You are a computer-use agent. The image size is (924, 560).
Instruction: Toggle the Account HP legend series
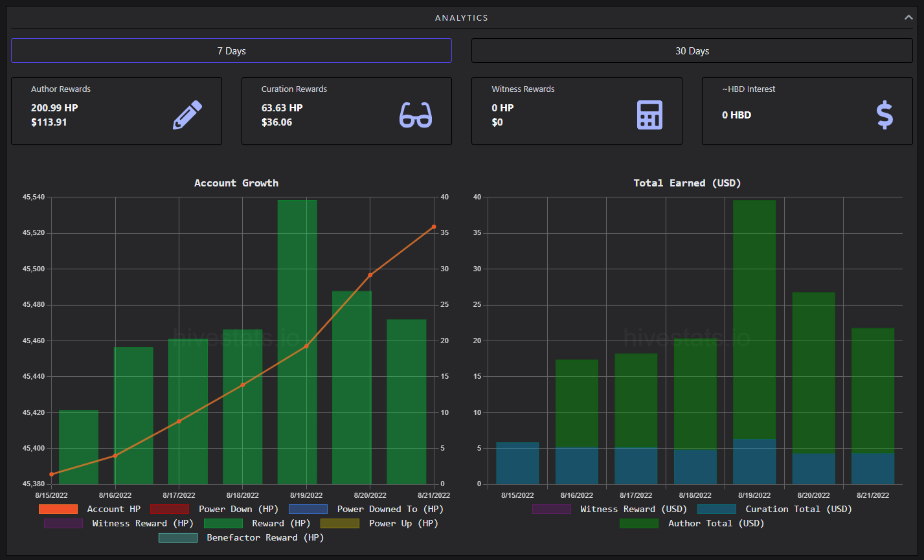click(x=89, y=509)
